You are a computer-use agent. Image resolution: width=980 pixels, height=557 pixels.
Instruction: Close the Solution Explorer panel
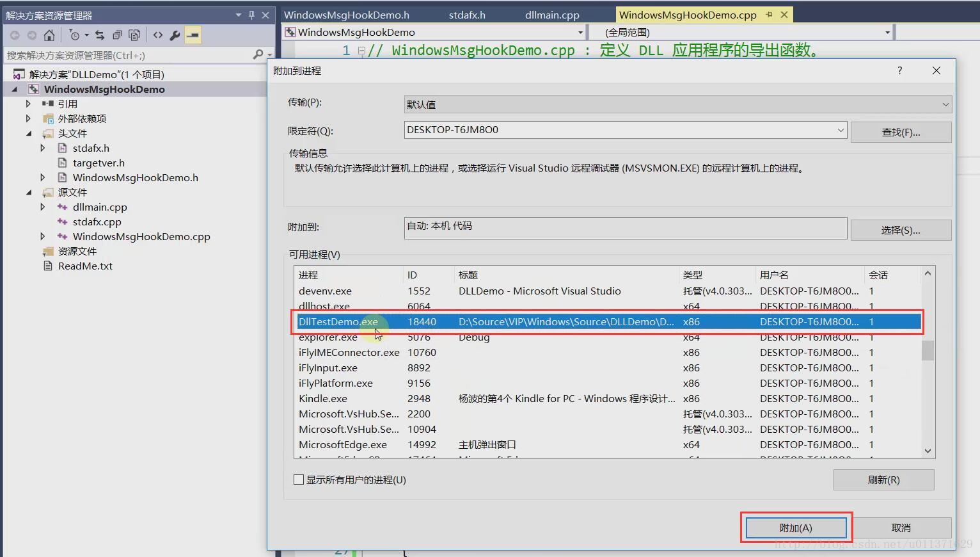point(265,15)
